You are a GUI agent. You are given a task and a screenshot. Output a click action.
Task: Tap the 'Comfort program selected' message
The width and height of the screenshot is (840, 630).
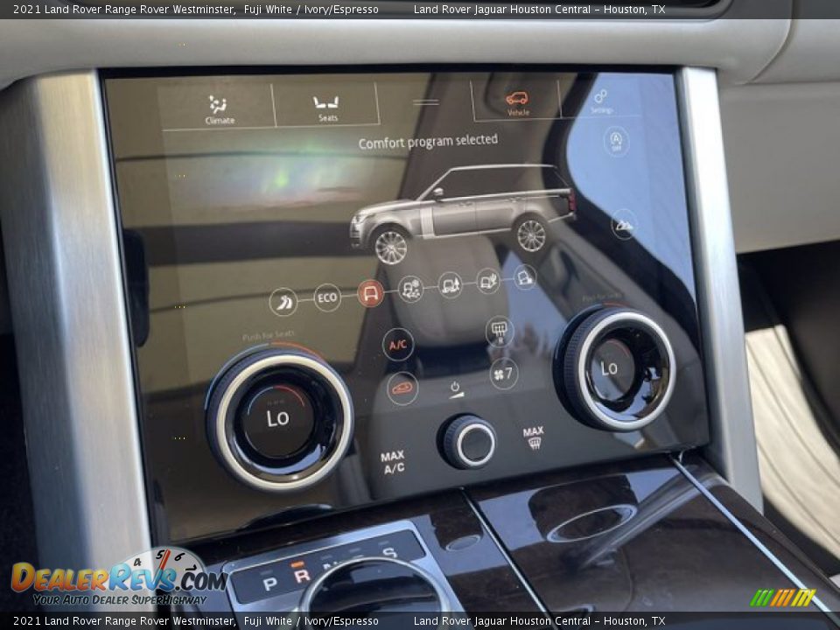[428, 142]
